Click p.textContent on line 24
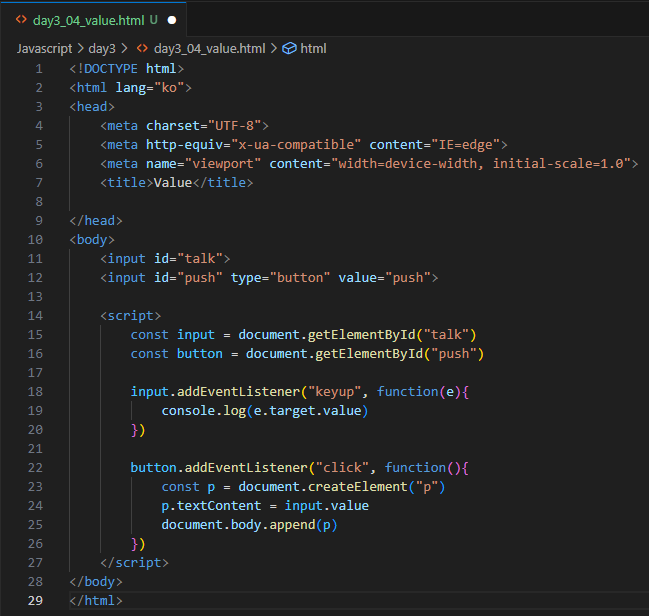This screenshot has height=616, width=649. click(x=211, y=506)
